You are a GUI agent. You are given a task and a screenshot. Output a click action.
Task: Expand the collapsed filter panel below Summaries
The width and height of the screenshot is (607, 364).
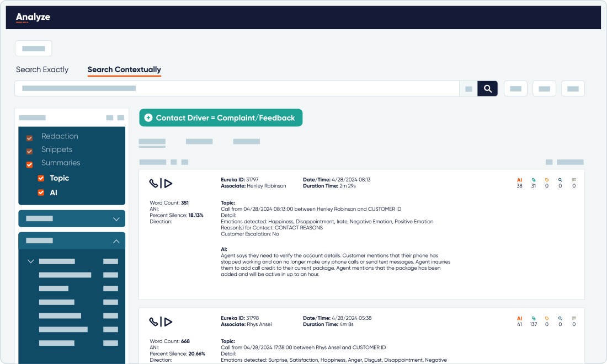(x=116, y=218)
